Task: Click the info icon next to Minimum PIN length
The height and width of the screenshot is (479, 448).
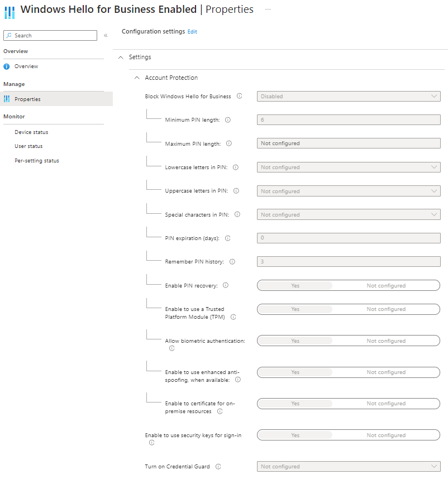Action: [228, 119]
